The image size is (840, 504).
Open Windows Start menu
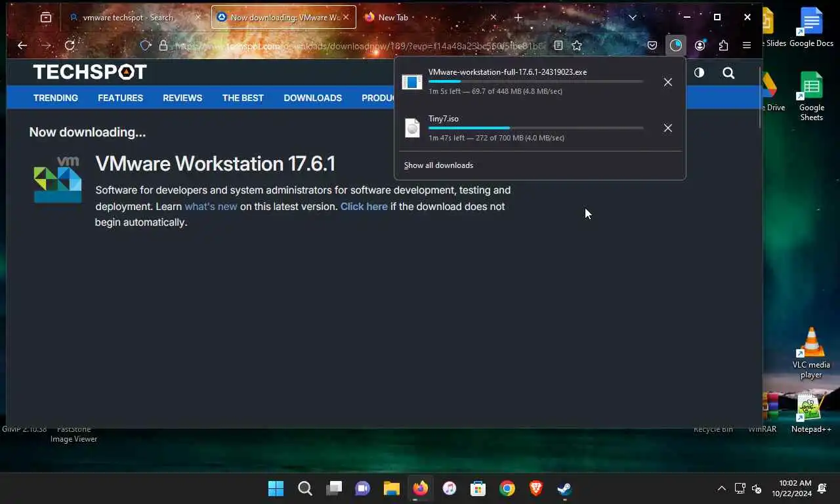click(x=276, y=488)
